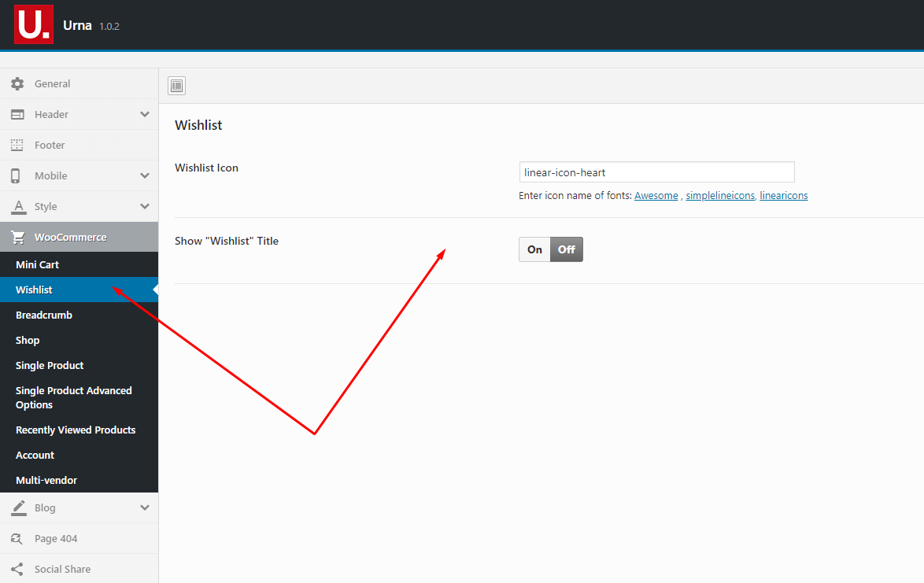
Task: Select the Multi-vendor submenu item
Action: (x=79, y=480)
